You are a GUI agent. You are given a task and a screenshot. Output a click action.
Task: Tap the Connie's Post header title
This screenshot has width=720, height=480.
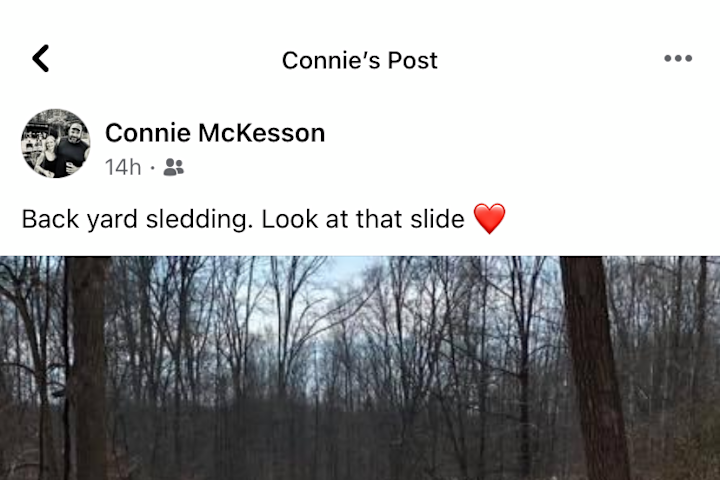tap(360, 60)
